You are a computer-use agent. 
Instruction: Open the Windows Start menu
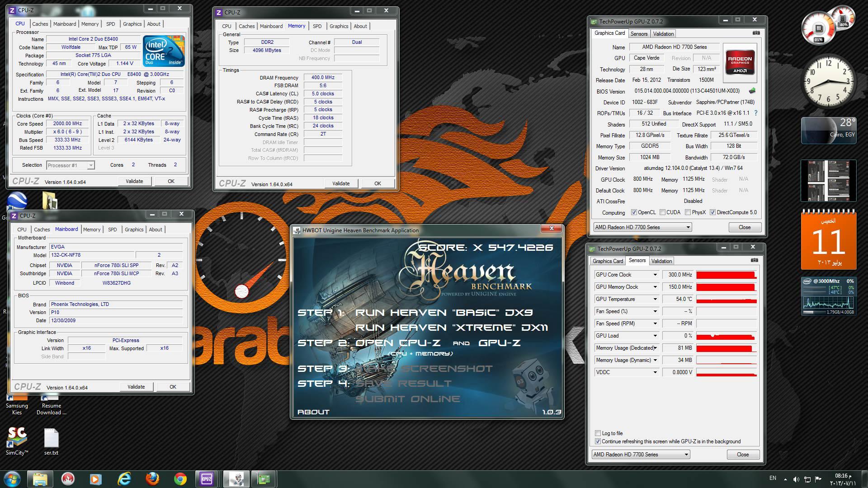[12, 479]
